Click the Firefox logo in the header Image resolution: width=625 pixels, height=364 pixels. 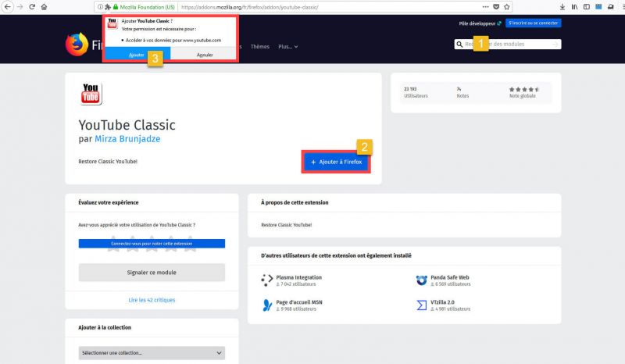(x=77, y=45)
